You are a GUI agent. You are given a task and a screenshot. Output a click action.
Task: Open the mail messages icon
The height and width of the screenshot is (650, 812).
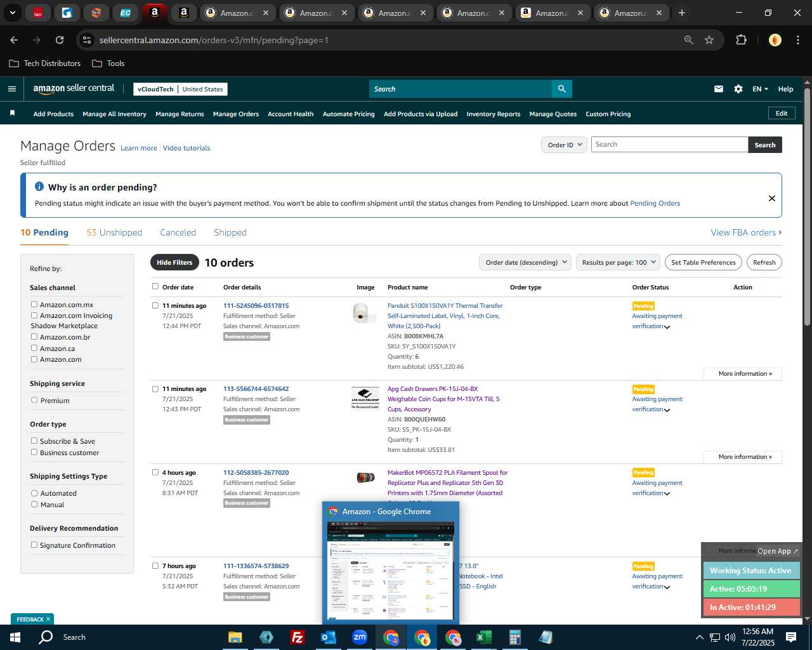pos(719,89)
